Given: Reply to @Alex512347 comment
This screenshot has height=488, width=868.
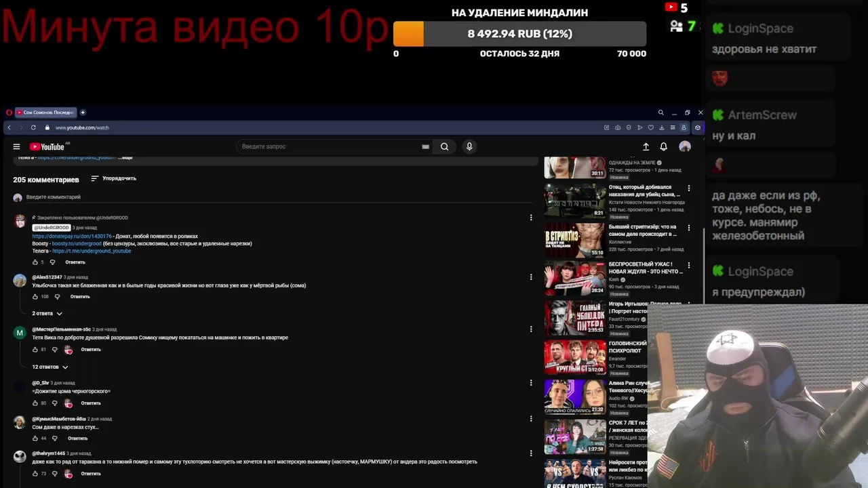Looking at the screenshot, I should 80,296.
